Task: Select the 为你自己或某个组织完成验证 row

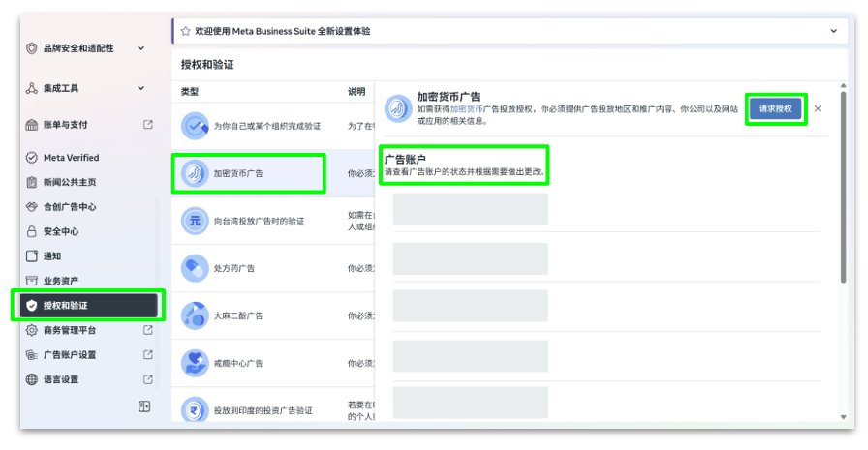Action: (273, 126)
